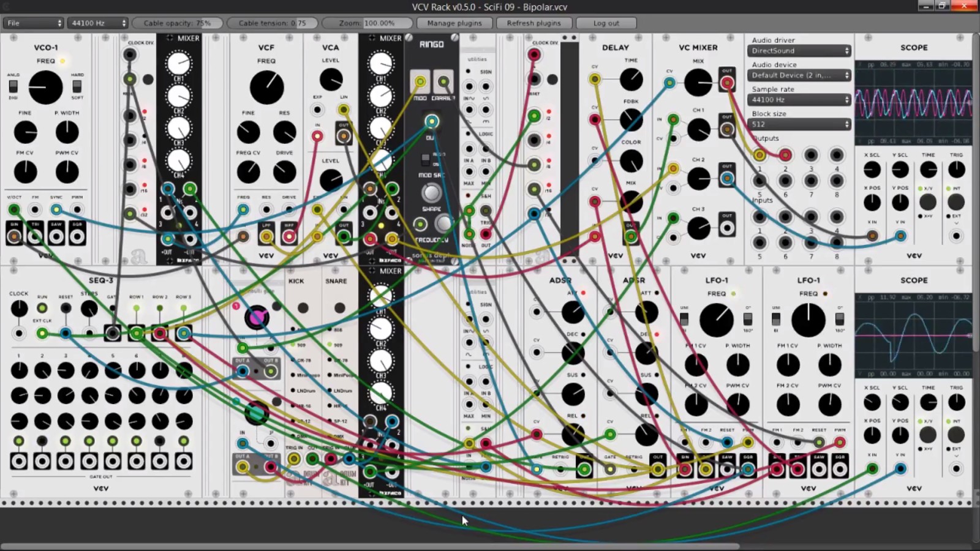
Task: Click the Manage plugins toolbar item
Action: [x=454, y=23]
